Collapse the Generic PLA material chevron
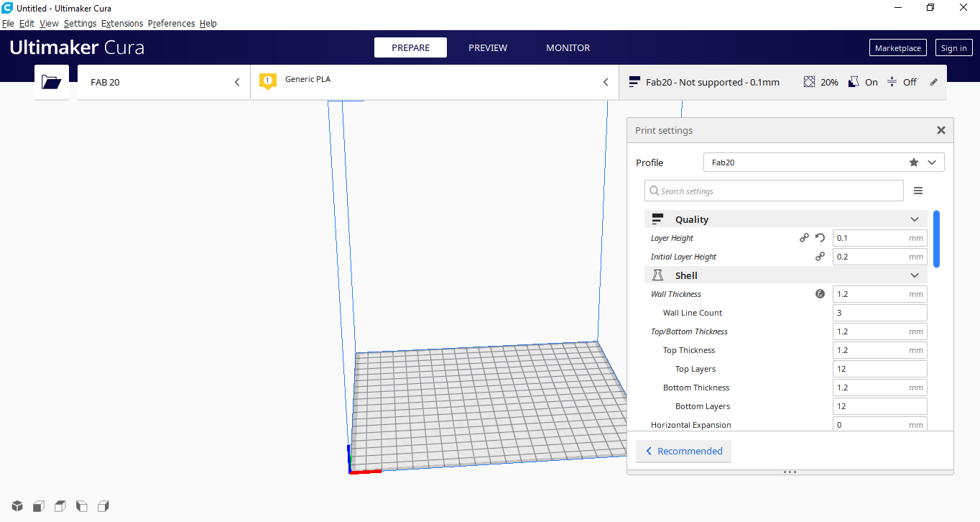Screen dimensions: 980x522 tap(606, 82)
